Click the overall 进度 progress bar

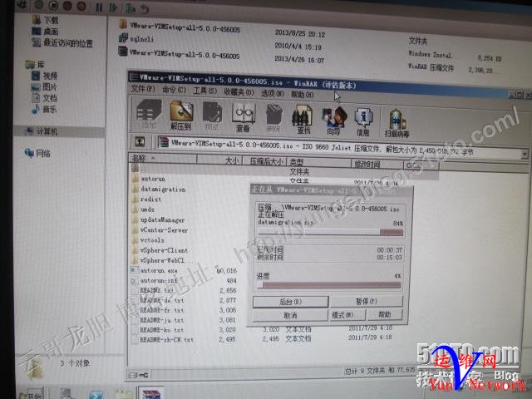click(329, 285)
